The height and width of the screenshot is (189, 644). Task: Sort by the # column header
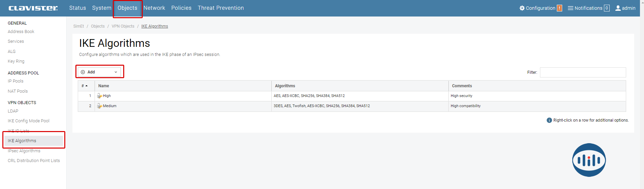84,86
